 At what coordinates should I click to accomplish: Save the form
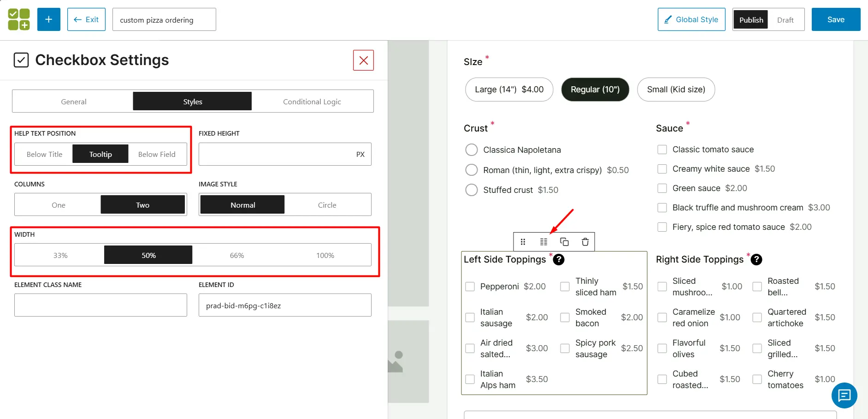[835, 19]
